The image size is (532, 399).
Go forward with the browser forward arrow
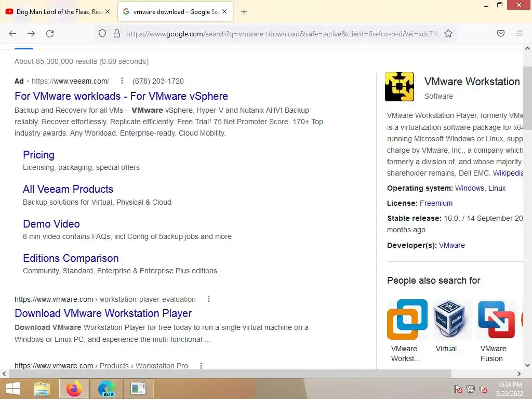coord(31,34)
